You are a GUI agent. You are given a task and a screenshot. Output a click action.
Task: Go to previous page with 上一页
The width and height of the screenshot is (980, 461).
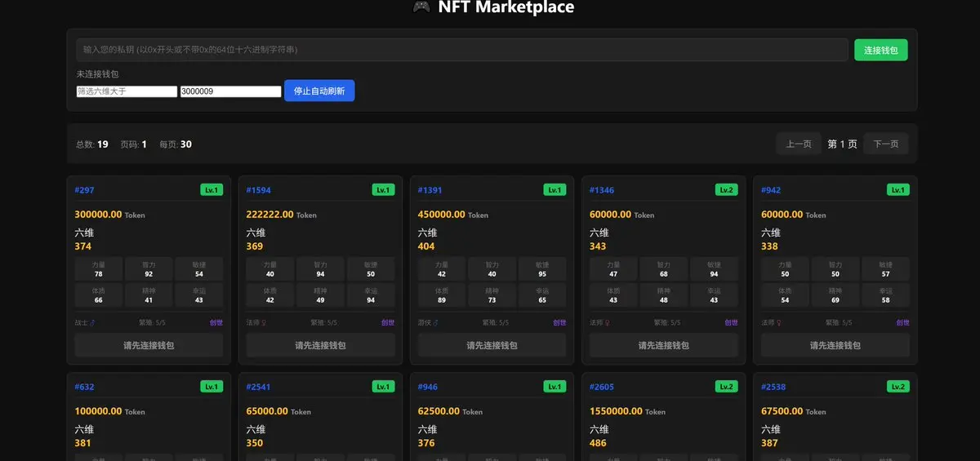coord(799,144)
